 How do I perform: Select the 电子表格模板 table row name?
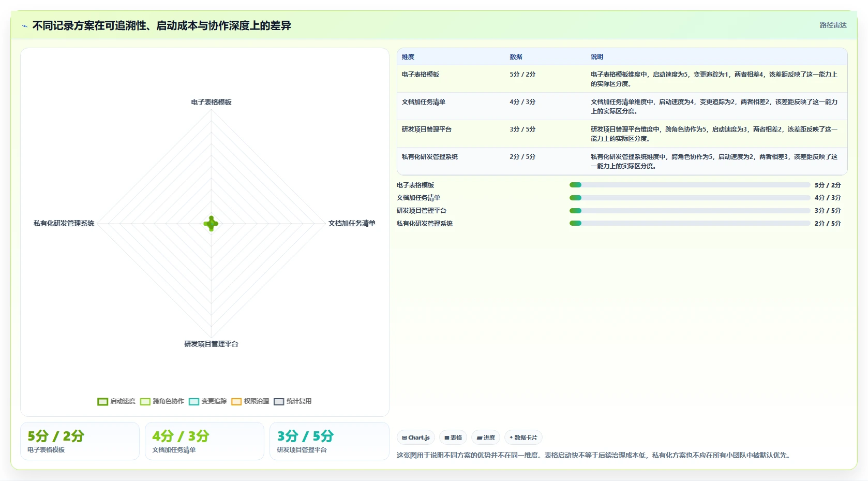[421, 75]
